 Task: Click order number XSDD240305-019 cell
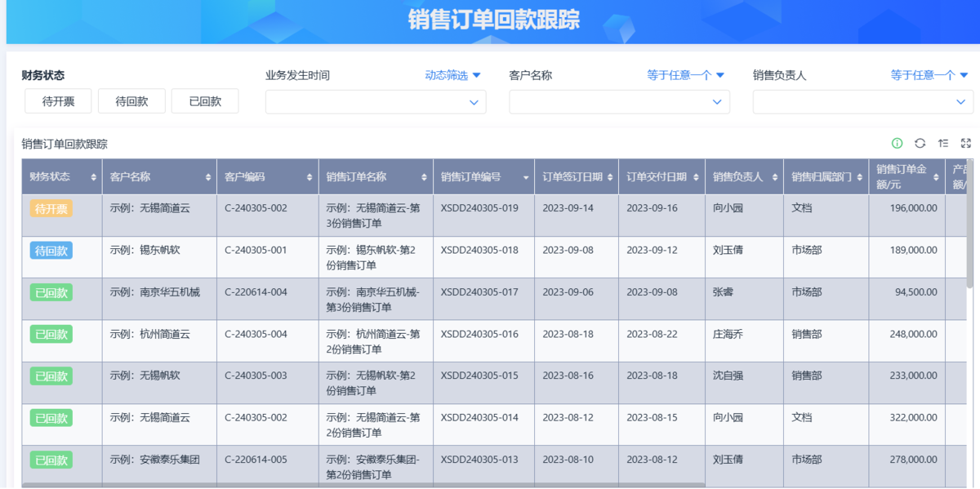(479, 208)
